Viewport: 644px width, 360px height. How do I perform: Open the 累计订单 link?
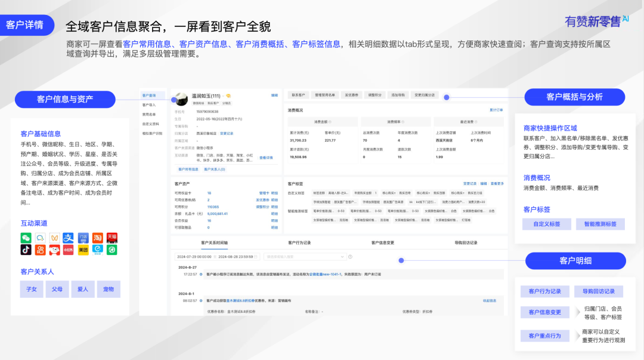point(496,110)
